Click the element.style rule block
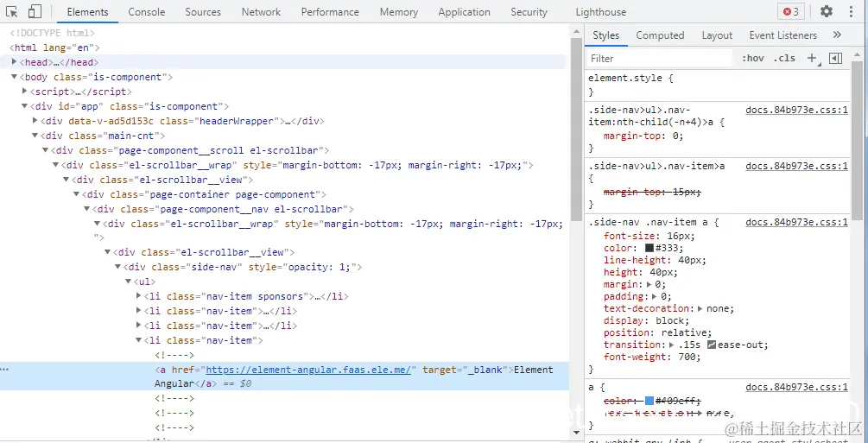The image size is (868, 443). (x=717, y=85)
